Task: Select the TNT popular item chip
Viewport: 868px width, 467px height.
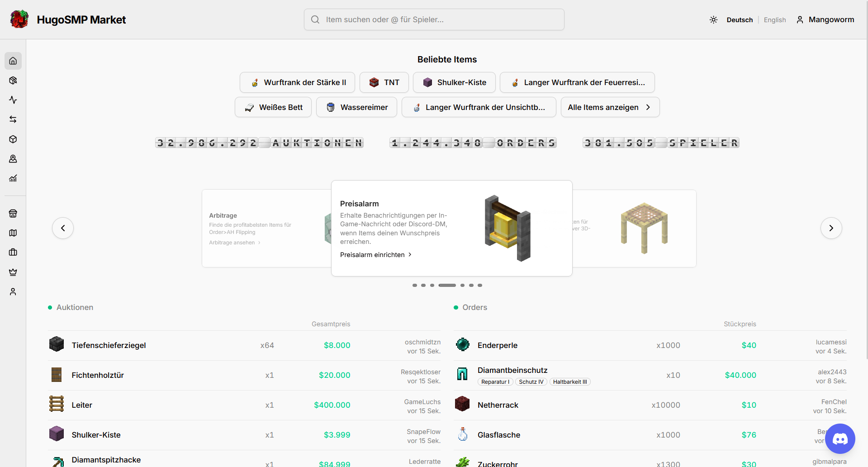Action: click(384, 82)
